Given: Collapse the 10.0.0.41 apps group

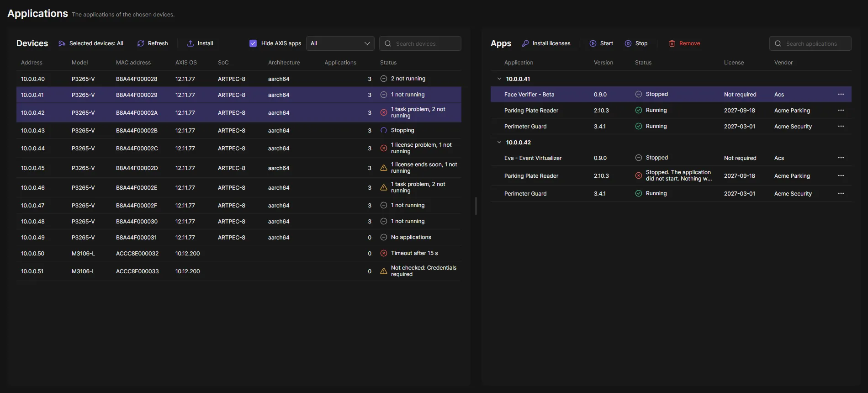Looking at the screenshot, I should (499, 79).
